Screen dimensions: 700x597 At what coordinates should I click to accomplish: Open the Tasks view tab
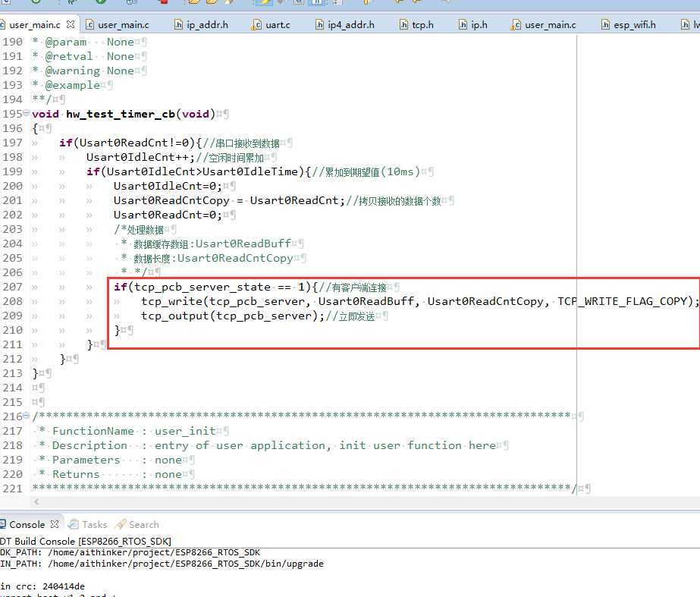pyautogui.click(x=94, y=524)
